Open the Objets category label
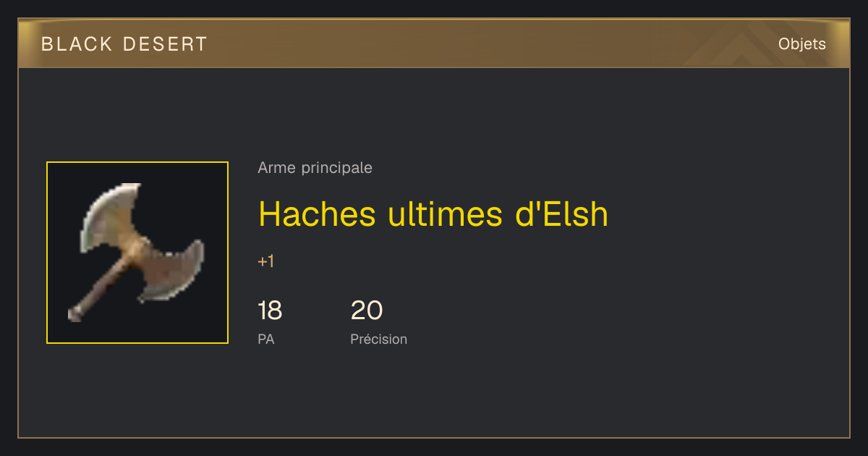 [802, 44]
